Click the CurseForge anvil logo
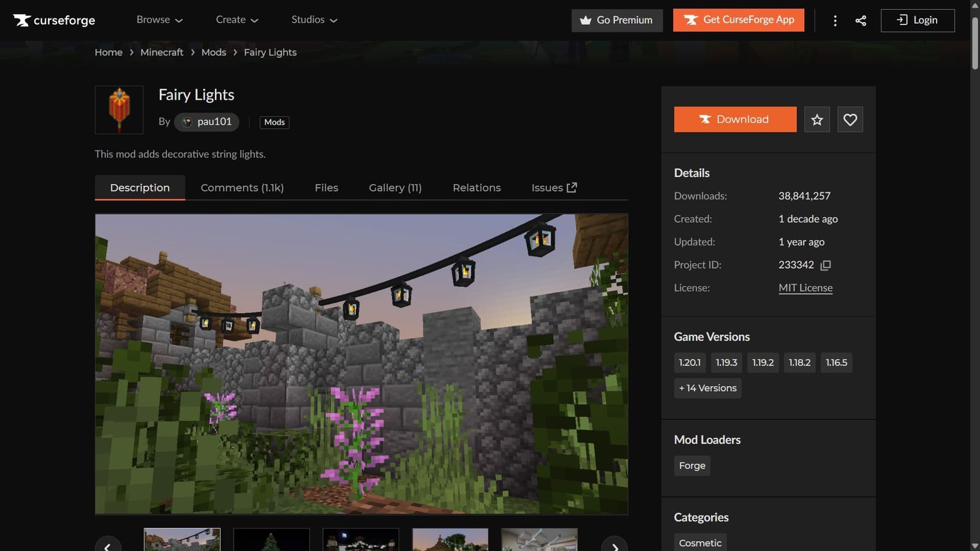980x551 pixels. coord(23,20)
